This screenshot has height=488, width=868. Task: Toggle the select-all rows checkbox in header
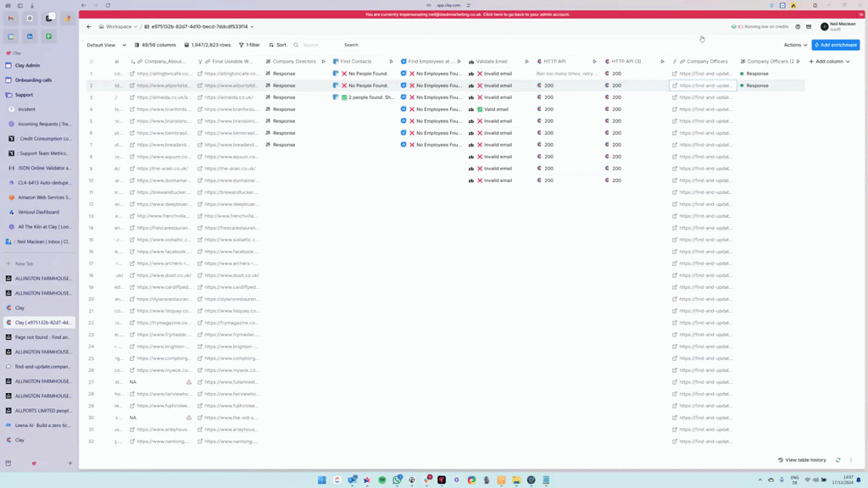pyautogui.click(x=92, y=62)
